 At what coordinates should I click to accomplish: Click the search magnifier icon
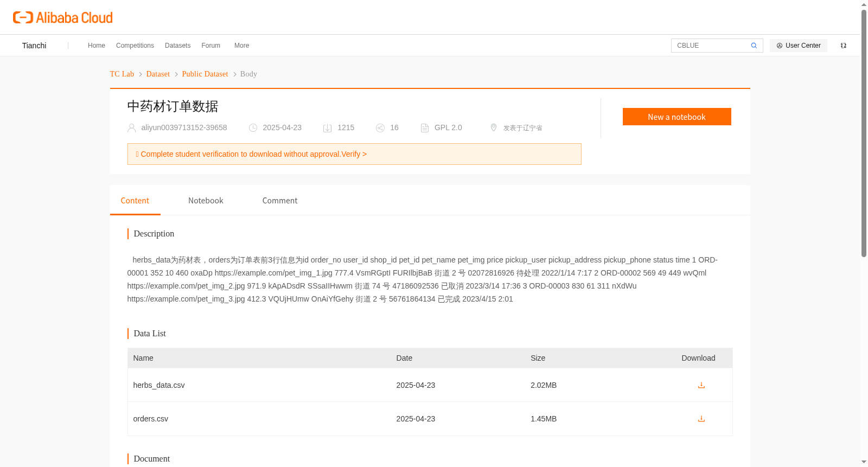754,46
